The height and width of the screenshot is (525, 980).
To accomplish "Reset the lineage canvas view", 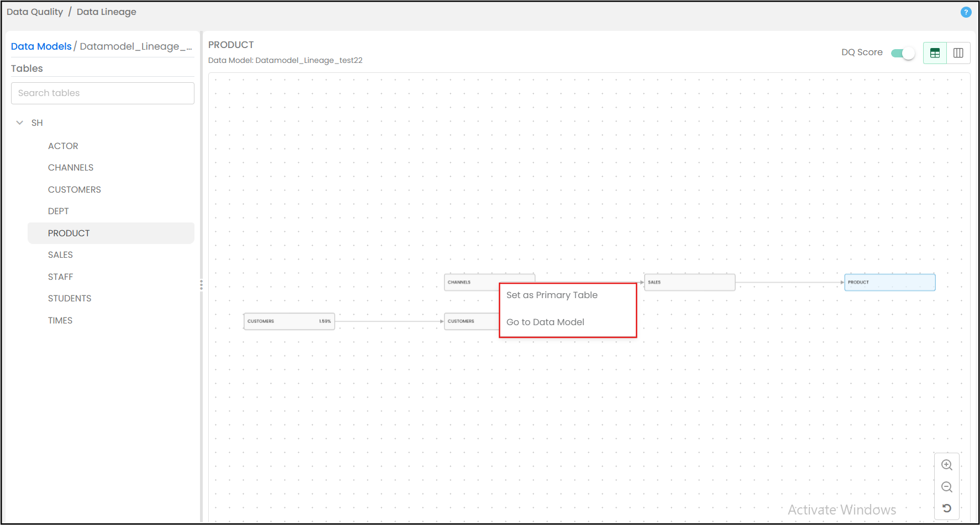I will click(x=947, y=508).
